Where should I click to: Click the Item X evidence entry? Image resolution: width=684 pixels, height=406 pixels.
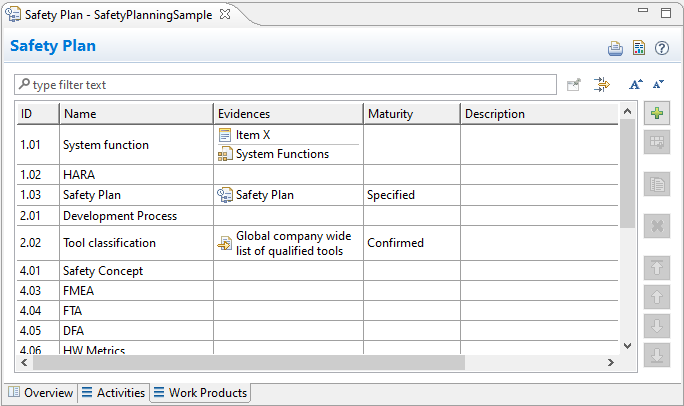[253, 135]
